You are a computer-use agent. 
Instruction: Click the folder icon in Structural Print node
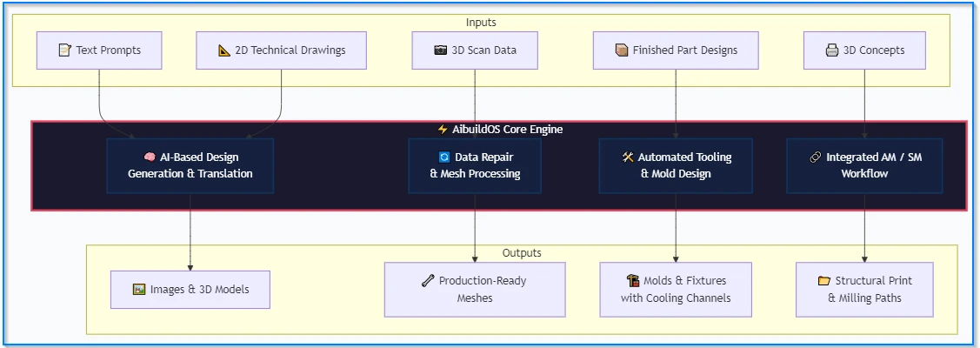823,280
